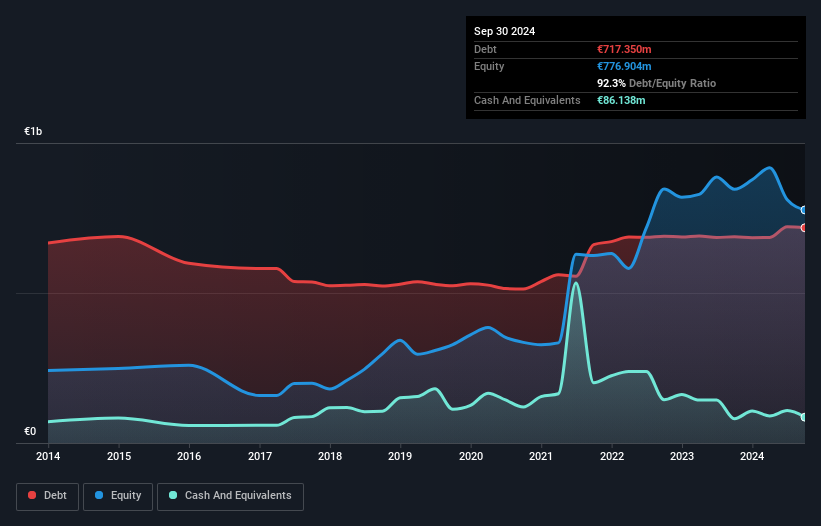The width and height of the screenshot is (821, 526).
Task: Click the teal Cash endpoint marker
Action: coord(804,417)
